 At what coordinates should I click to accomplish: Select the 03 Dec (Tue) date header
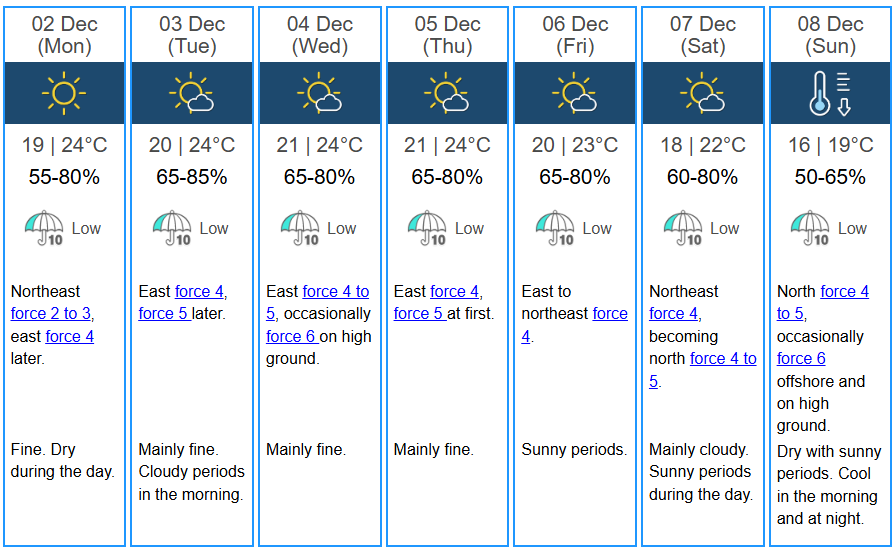[192, 35]
